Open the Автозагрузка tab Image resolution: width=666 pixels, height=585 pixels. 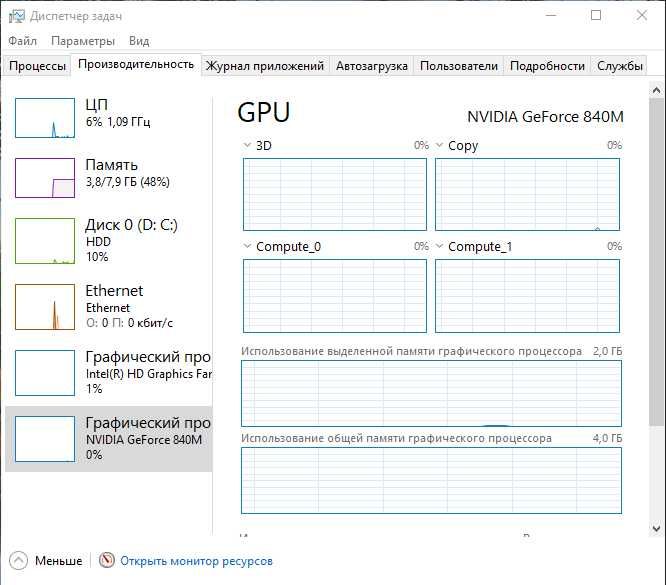coord(372,66)
